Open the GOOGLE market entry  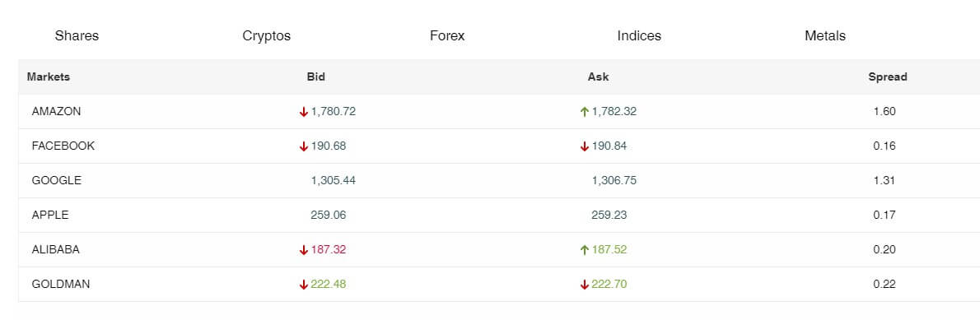tap(56, 180)
